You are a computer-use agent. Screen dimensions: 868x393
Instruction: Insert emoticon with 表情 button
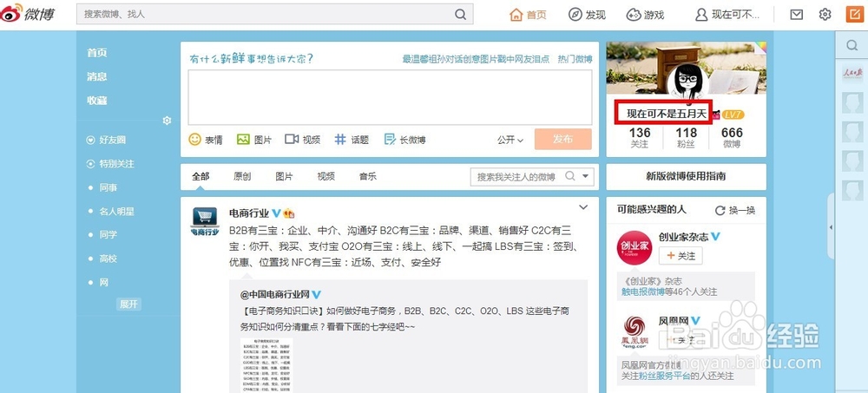206,140
